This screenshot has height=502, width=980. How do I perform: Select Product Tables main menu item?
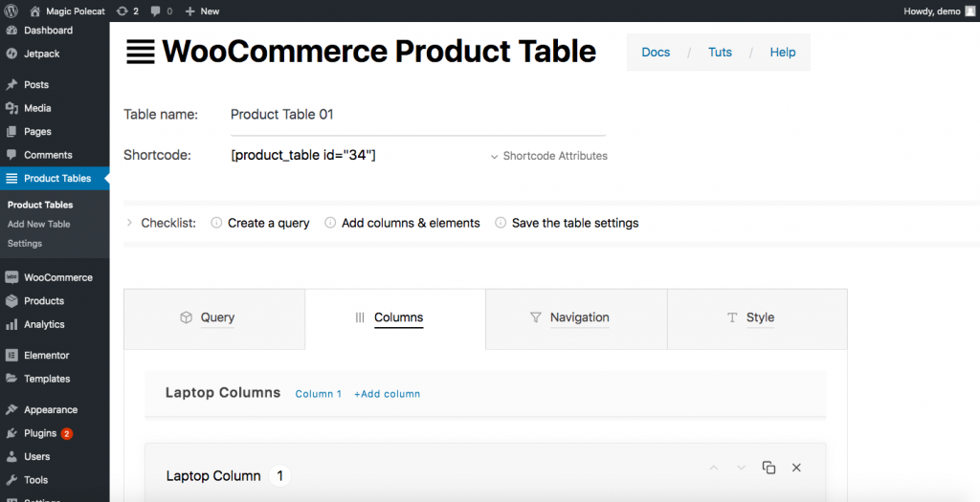pos(55,179)
